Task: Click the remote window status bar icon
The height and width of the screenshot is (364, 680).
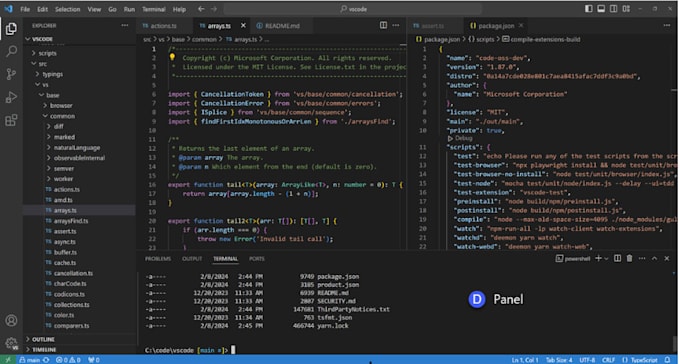Action: pyautogui.click(x=8, y=360)
